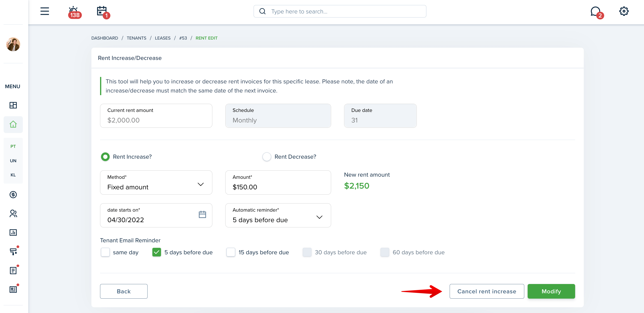Click the Schedule Monthly field
The height and width of the screenshot is (313, 644).
tap(278, 116)
